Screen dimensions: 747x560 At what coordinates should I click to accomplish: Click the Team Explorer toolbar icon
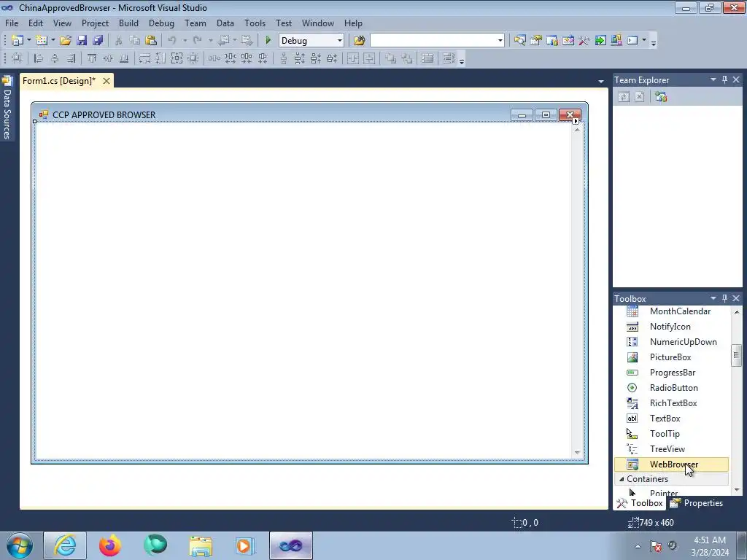[x=551, y=41]
